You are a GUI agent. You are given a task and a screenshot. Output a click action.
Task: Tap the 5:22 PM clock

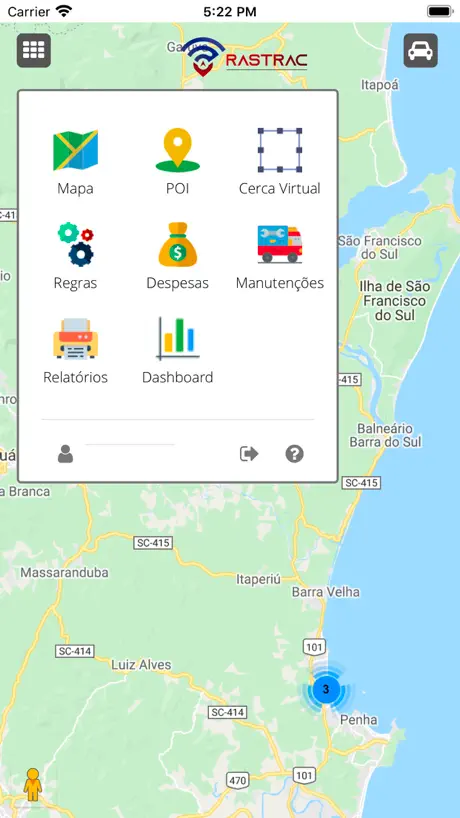click(230, 12)
